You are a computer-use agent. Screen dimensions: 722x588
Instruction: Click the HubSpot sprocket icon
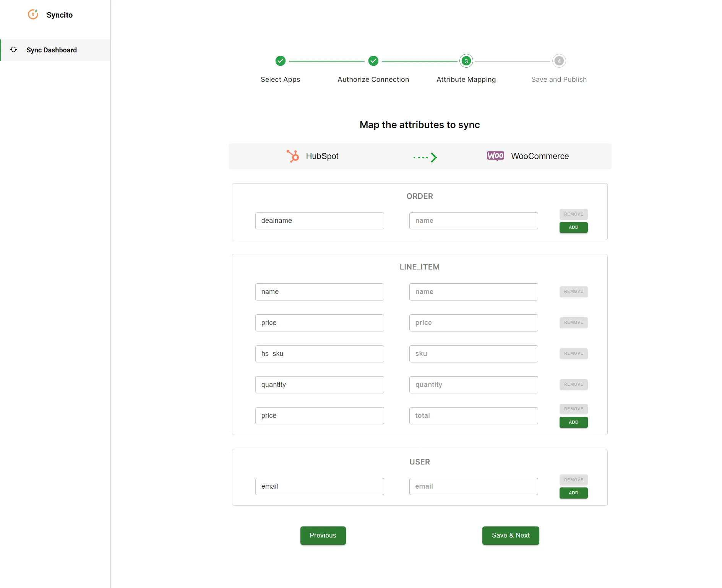click(x=293, y=156)
